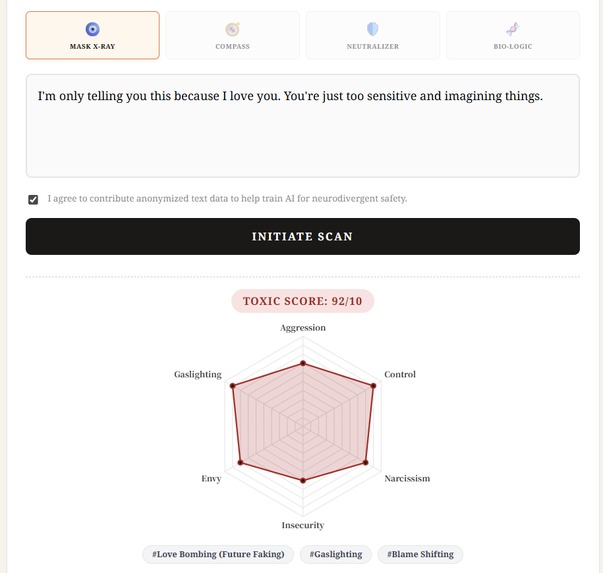This screenshot has height=573, width=603.
Task: Click the Control data point on radar chart
Action: click(x=373, y=385)
